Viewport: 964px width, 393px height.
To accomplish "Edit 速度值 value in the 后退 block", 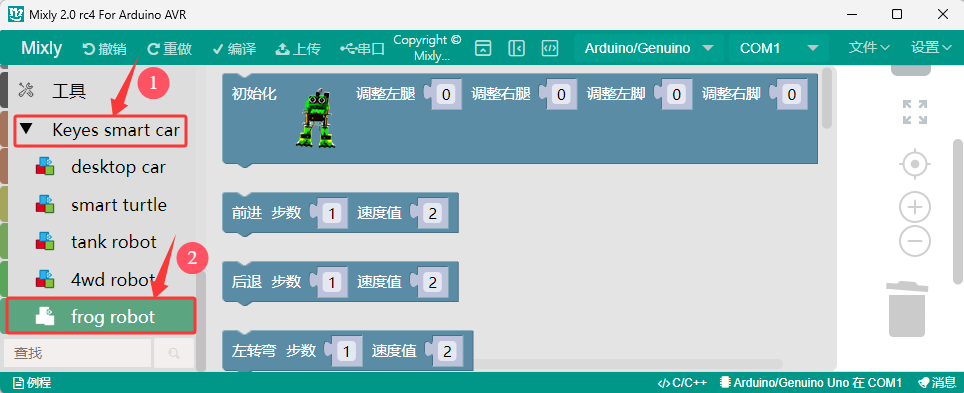I will coord(432,282).
